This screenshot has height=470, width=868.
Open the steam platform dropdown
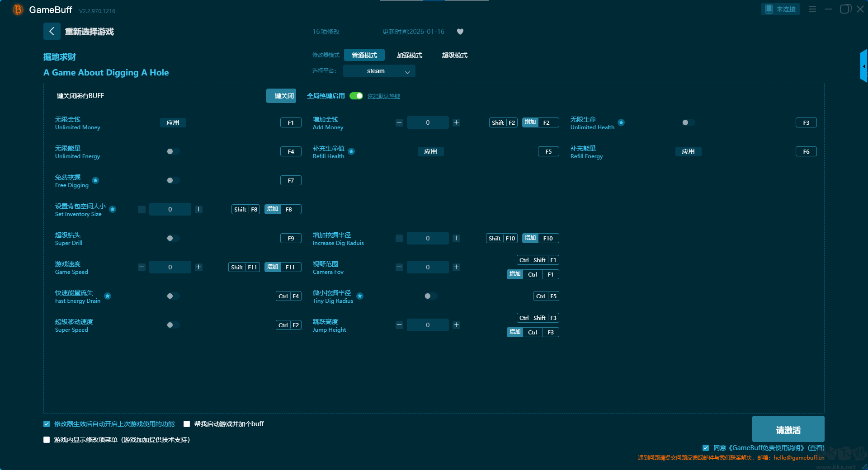(x=379, y=71)
